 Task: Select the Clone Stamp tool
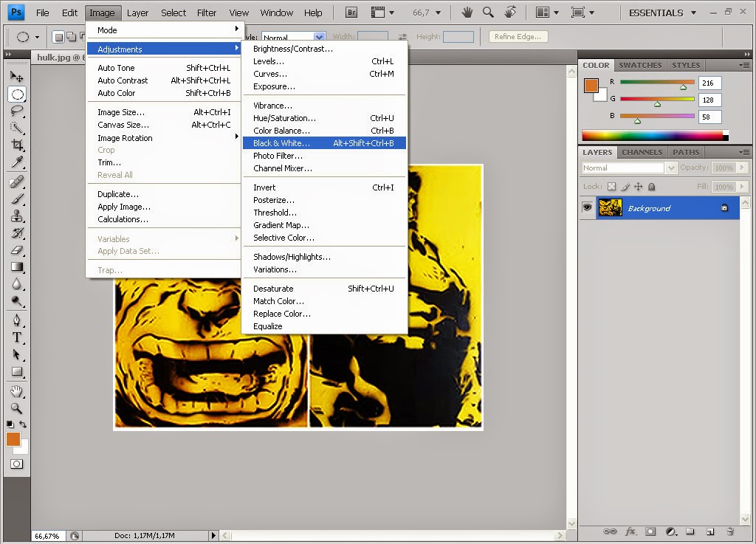tap(17, 216)
